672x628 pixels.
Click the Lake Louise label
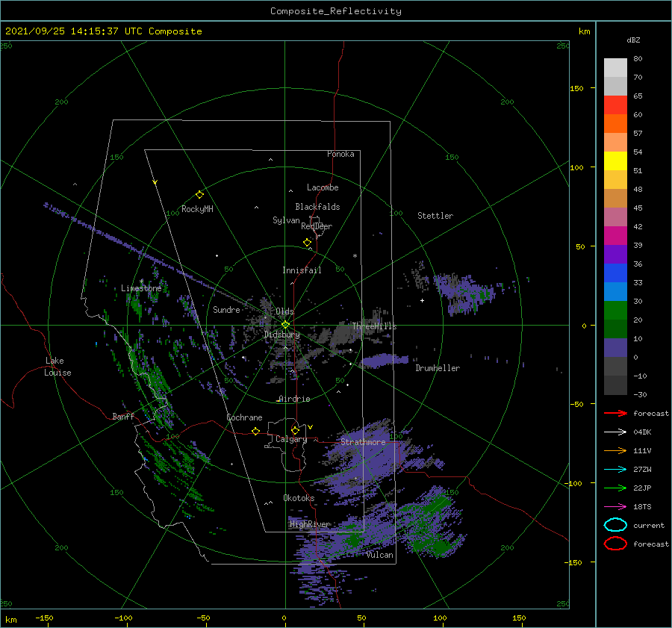57,367
